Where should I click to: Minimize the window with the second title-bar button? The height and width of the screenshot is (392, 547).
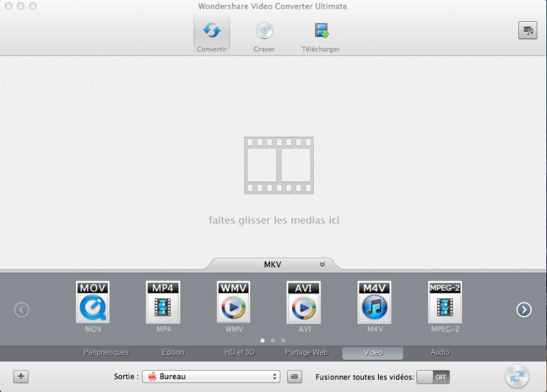coord(21,6)
